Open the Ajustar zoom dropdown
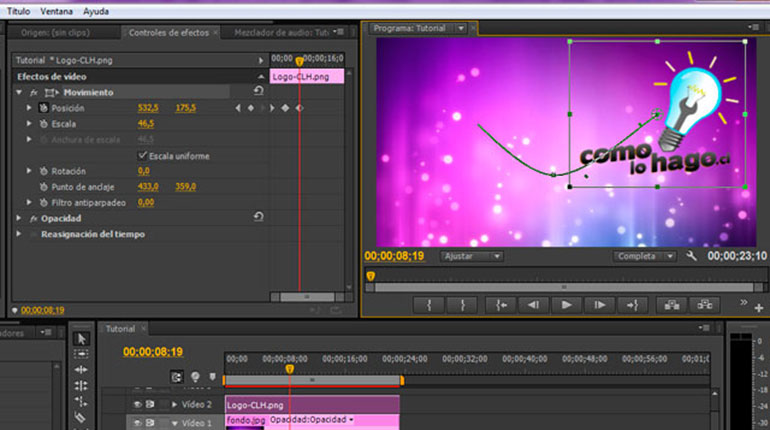Viewport: 770px width, 430px height. pos(471,256)
